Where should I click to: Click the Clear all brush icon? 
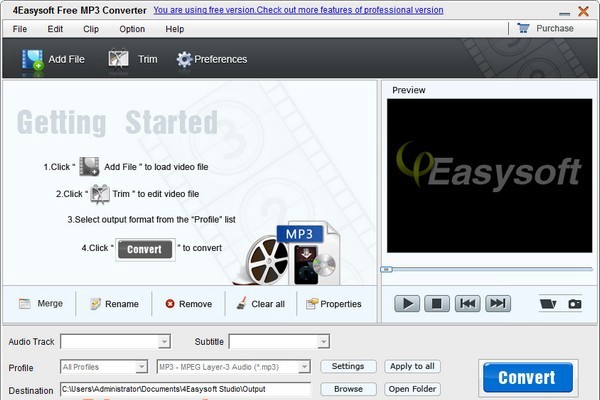coord(241,303)
